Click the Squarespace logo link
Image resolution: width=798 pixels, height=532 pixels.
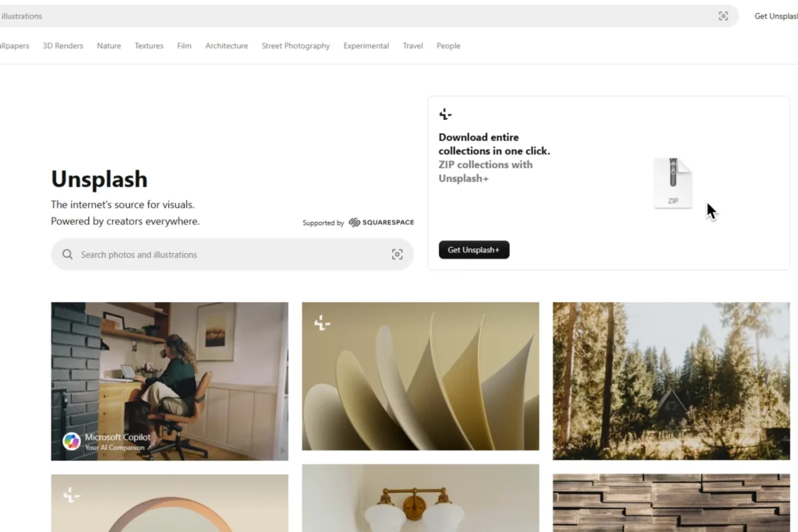click(381, 222)
